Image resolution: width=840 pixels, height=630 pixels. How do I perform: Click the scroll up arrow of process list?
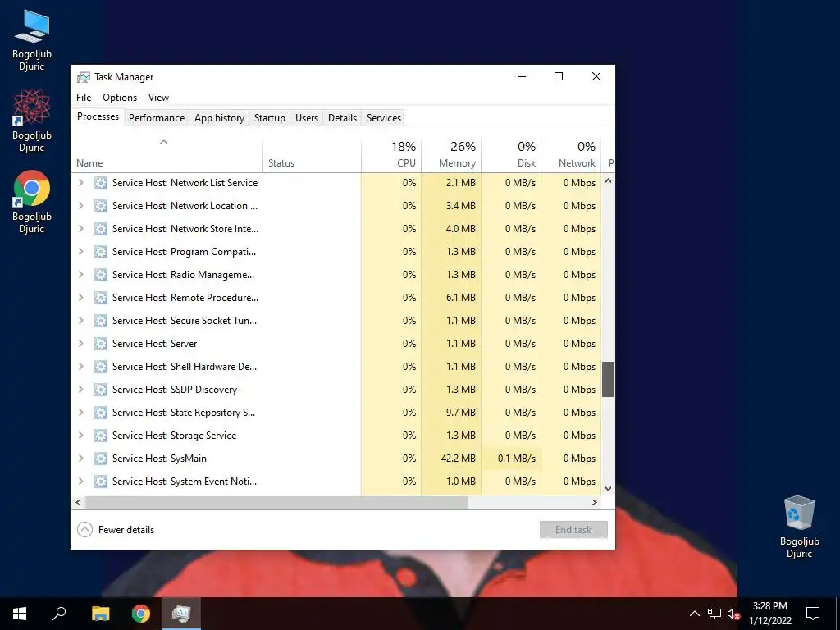click(608, 181)
